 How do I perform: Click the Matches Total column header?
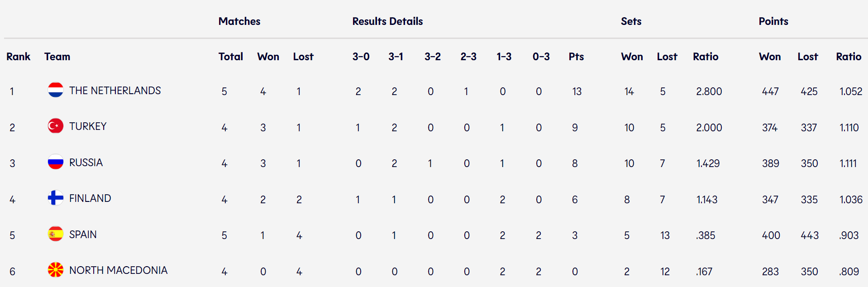point(231,57)
